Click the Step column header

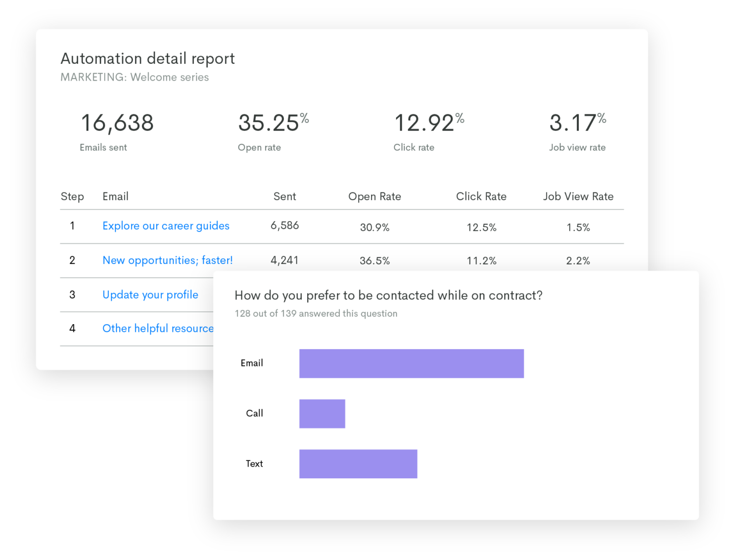(x=72, y=197)
